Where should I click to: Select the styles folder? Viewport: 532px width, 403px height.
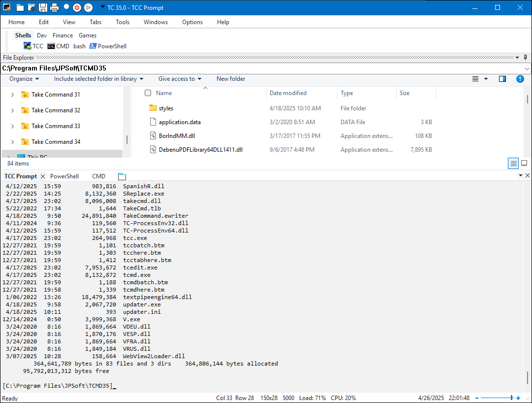point(166,108)
